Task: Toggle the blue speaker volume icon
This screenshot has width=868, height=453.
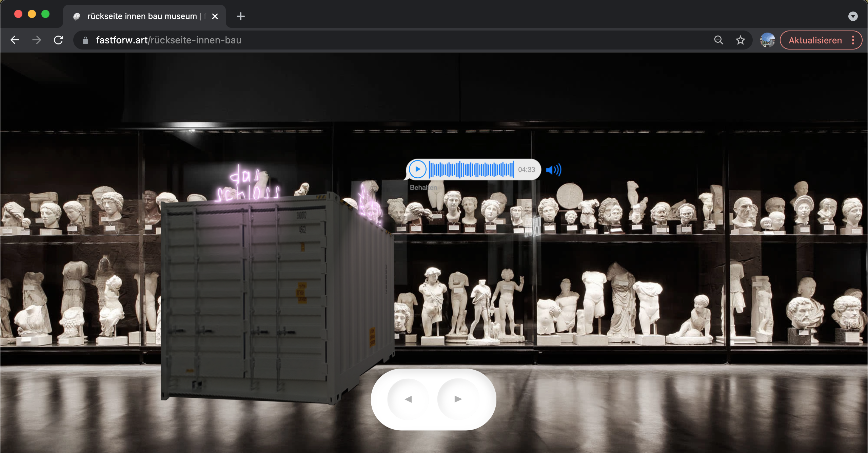Action: [553, 170]
